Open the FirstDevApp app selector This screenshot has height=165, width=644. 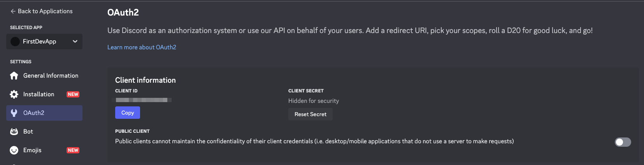point(44,42)
